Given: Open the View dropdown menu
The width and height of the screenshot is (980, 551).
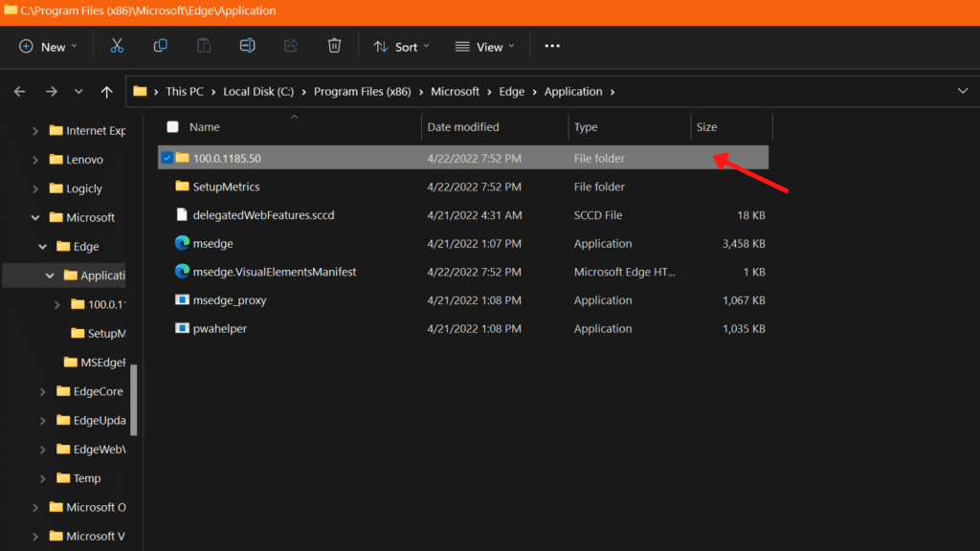Looking at the screenshot, I should pyautogui.click(x=485, y=46).
